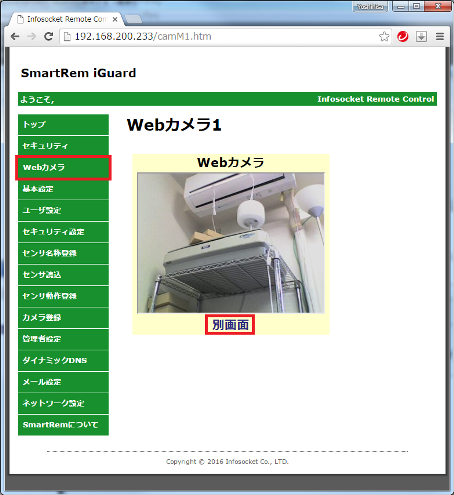Open the メール設定 page
The image size is (454, 495).
(x=63, y=382)
